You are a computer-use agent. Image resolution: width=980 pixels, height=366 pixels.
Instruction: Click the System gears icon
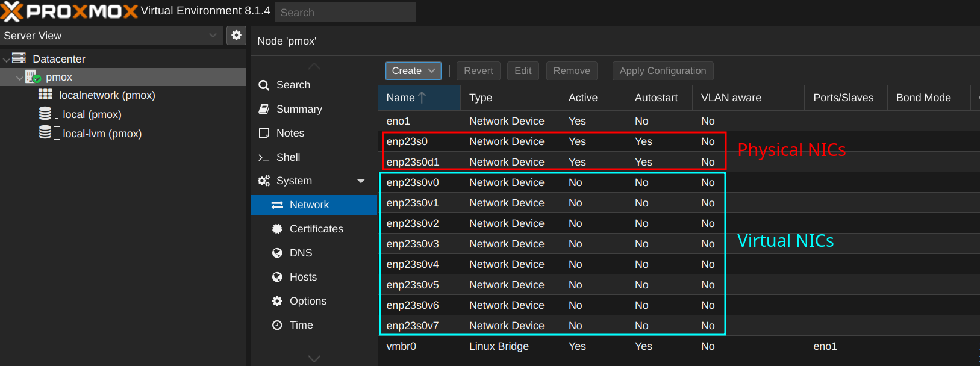tap(264, 181)
